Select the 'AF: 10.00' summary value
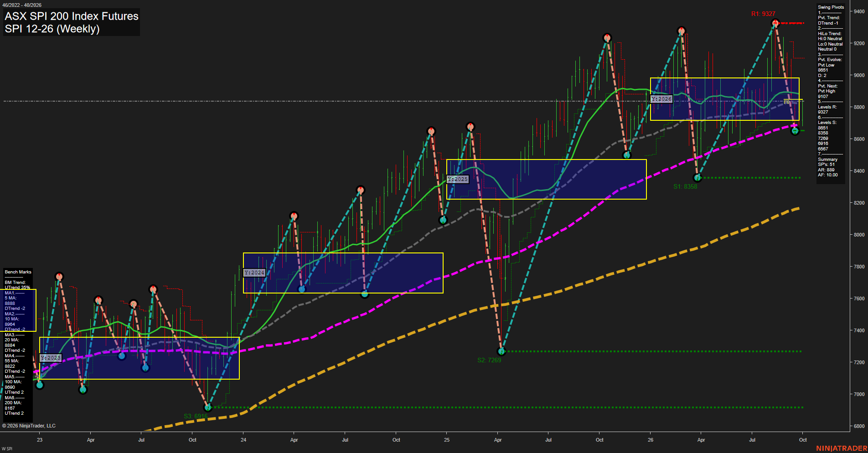The image size is (868, 453). tap(828, 175)
